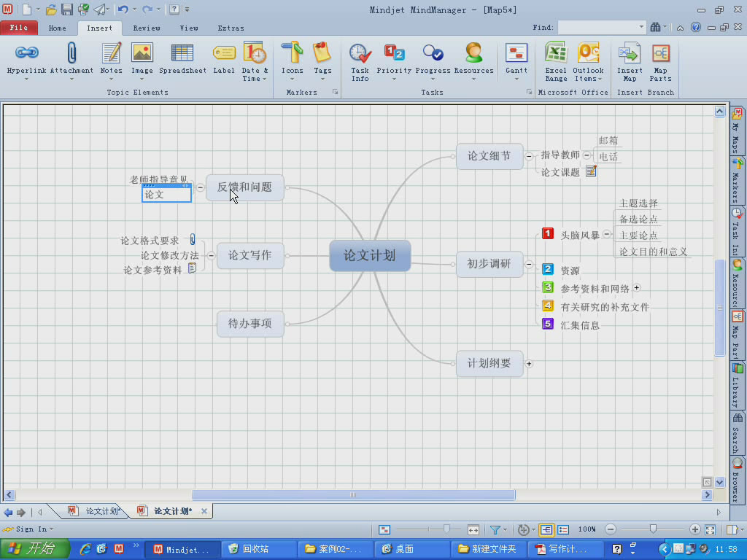
Task: Toggle Map view button in status bar
Action: click(546, 529)
